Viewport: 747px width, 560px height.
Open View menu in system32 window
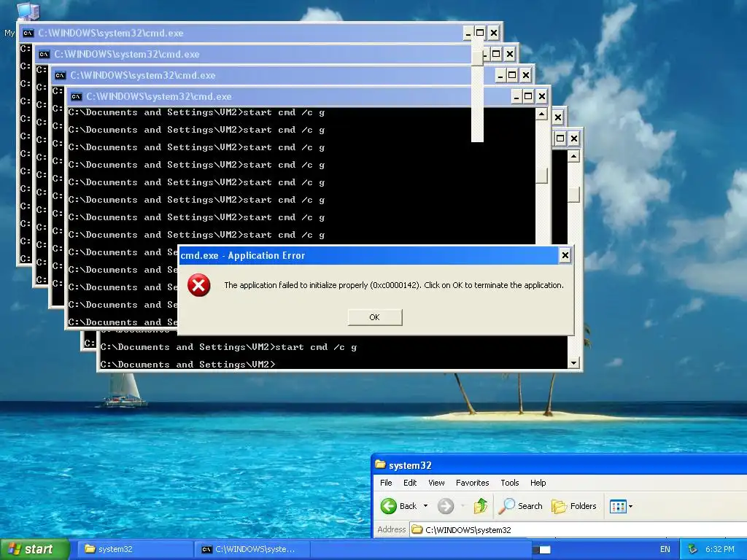(x=436, y=483)
